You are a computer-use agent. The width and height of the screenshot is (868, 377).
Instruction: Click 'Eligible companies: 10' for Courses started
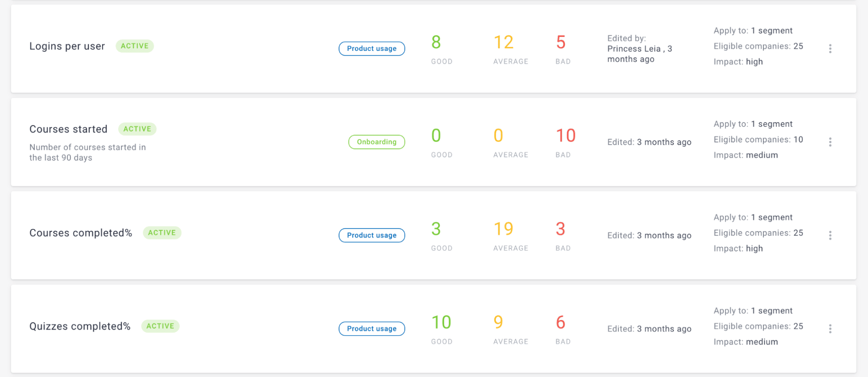758,139
